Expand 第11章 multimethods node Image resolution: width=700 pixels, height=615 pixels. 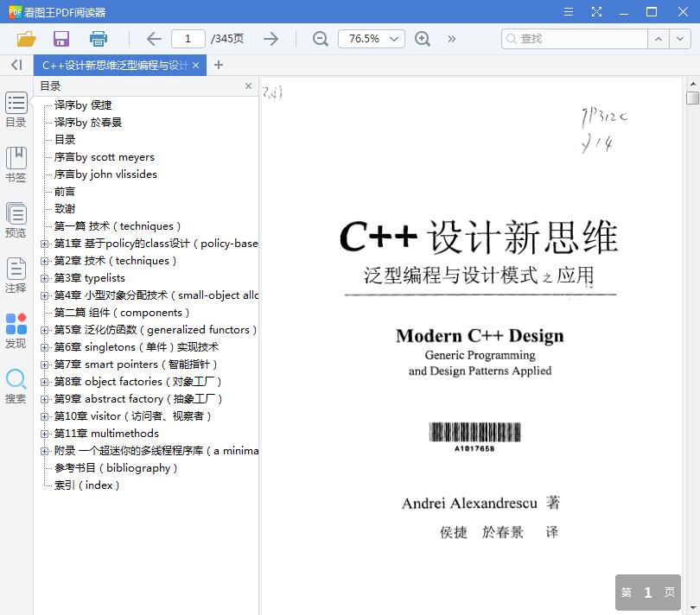(44, 434)
